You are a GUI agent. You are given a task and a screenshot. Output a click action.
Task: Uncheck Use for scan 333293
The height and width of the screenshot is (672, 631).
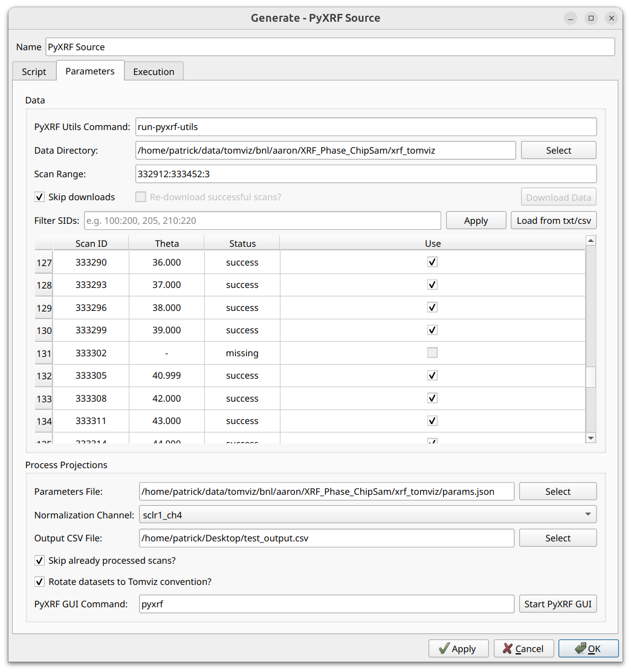[432, 284]
